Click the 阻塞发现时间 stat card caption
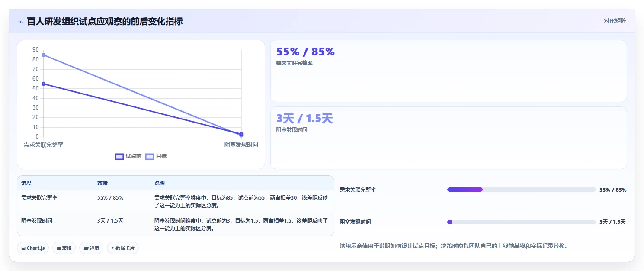The image size is (644, 271). 292,130
